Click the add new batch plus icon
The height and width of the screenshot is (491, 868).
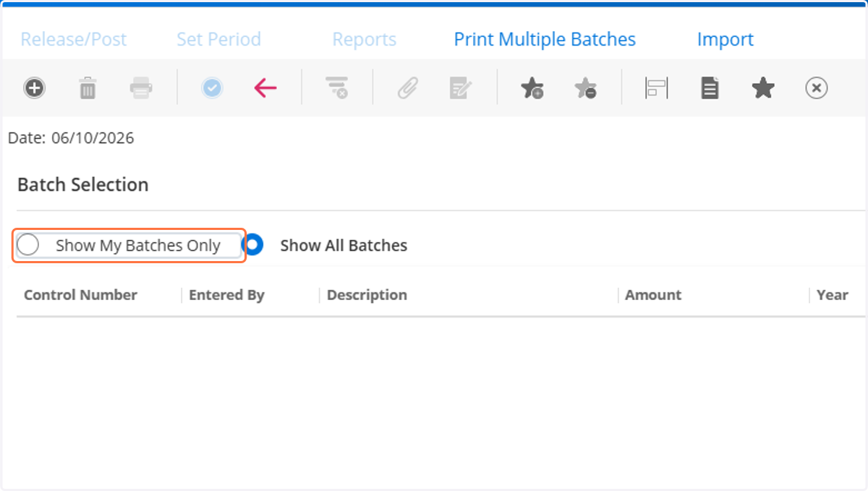(34, 88)
